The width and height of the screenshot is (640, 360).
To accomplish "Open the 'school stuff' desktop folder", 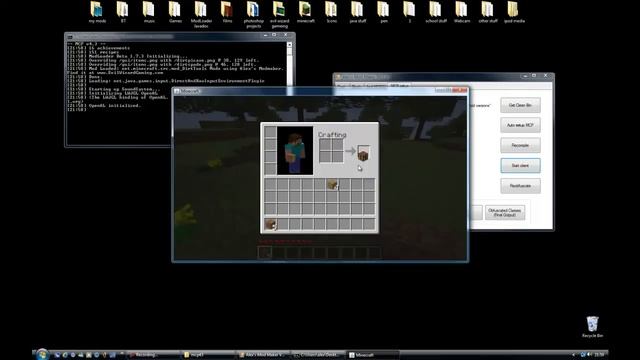I will tap(436, 12).
